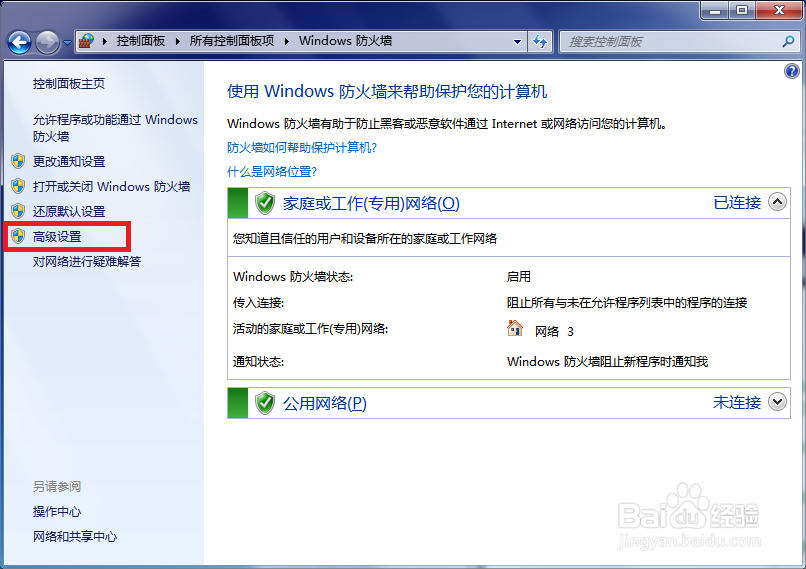
Task: Go to 控制面板主页
Action: (69, 84)
